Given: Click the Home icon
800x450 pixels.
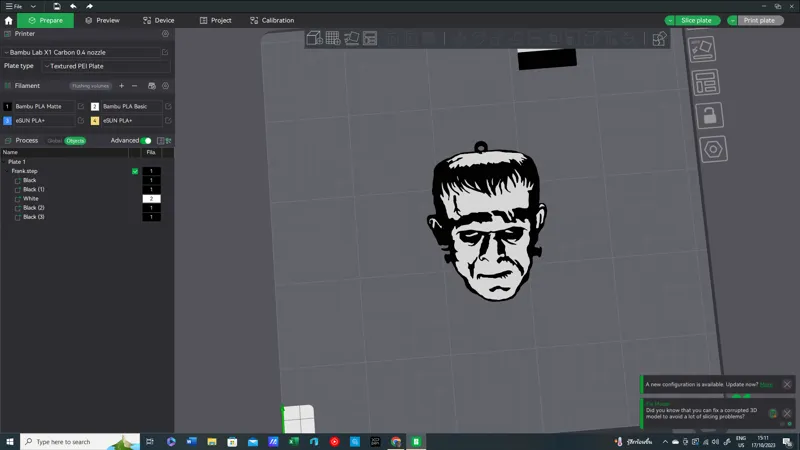Looking at the screenshot, I should [8, 20].
